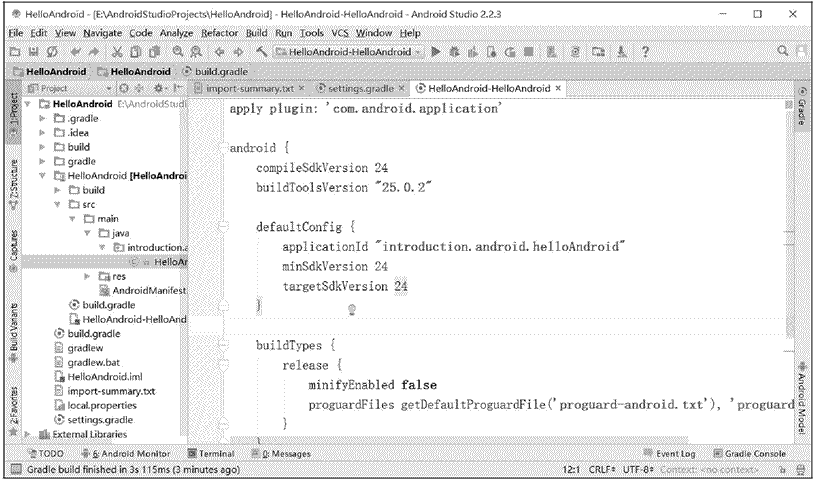Switch to the settings.gradle tab

[x=360, y=88]
